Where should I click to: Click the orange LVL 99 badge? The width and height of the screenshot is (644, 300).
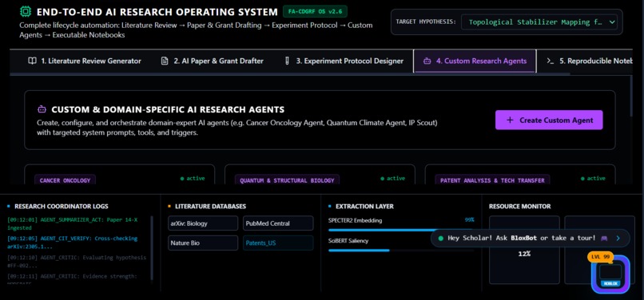601,257
